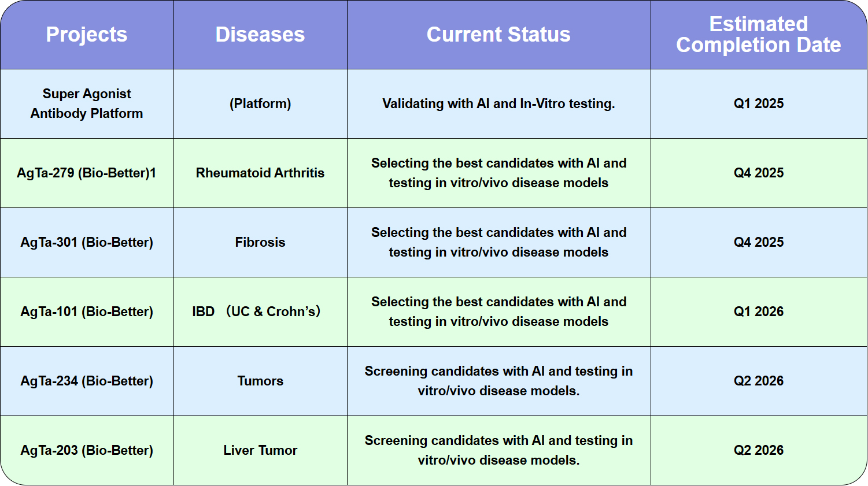Viewport: 868px width, 486px height.
Task: Click the Estimated Completion Date header
Action: click(758, 35)
